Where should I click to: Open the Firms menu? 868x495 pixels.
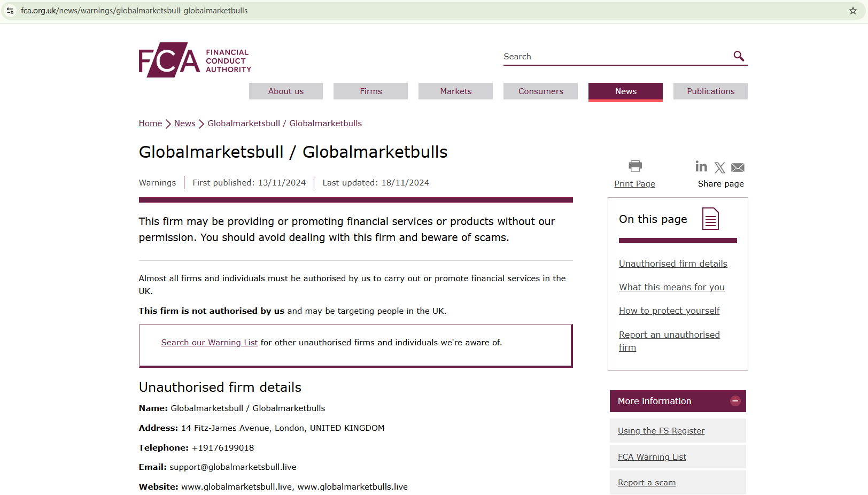pos(371,91)
